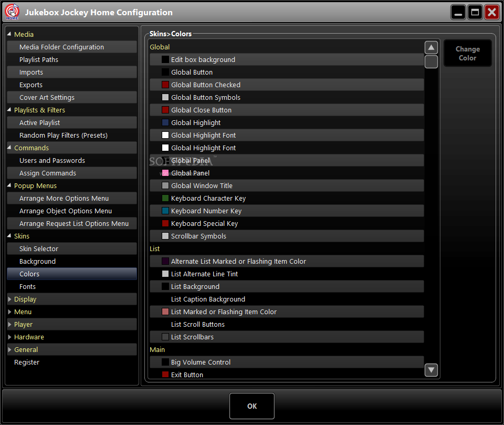Viewport: 504px width, 425px height.
Task: Select Edit box background color swatch
Action: pyautogui.click(x=165, y=59)
